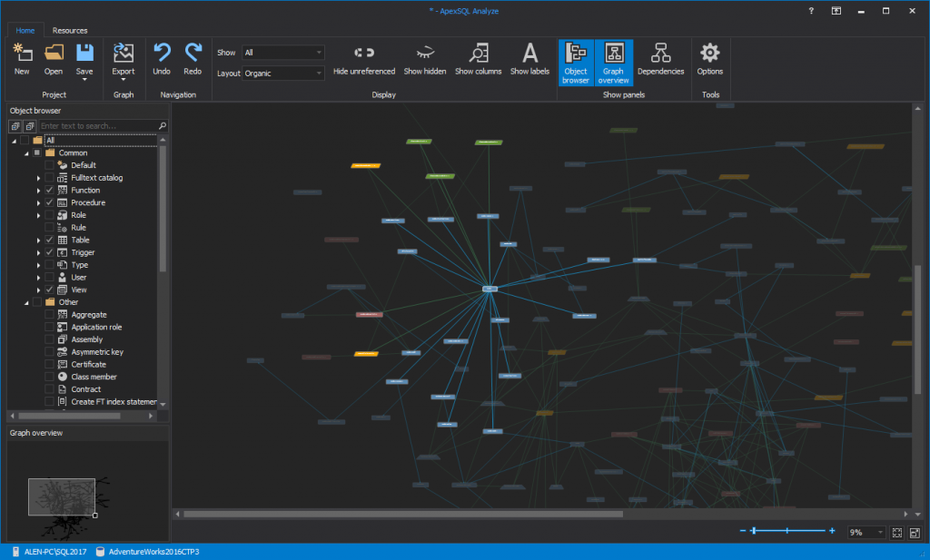930x560 pixels.
Task: Select the Home ribbon tab
Action: tap(25, 30)
